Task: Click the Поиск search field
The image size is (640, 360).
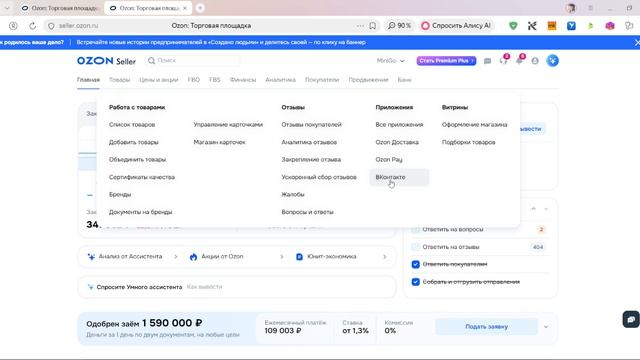Action: (193, 60)
